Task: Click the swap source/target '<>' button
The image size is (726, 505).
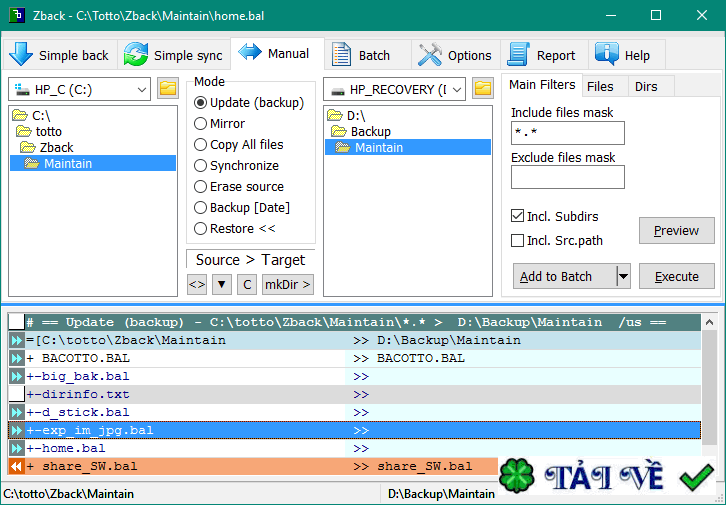Action: click(x=197, y=285)
